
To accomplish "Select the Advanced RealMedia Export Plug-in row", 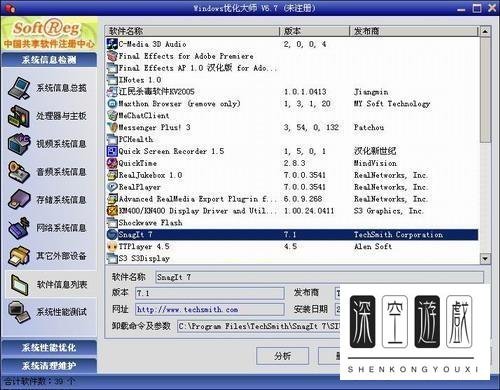I will pos(292,199).
